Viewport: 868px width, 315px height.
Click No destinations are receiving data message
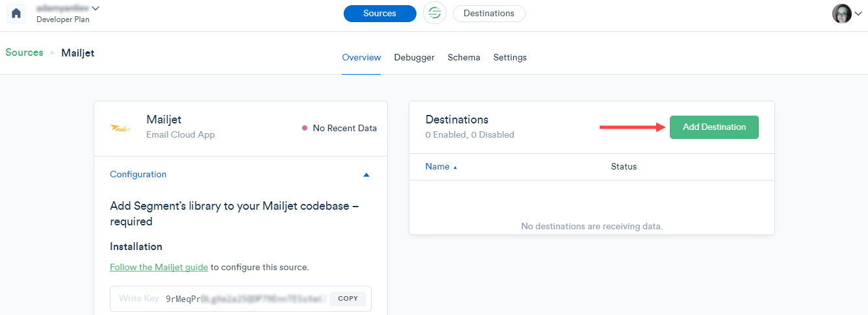tap(592, 227)
